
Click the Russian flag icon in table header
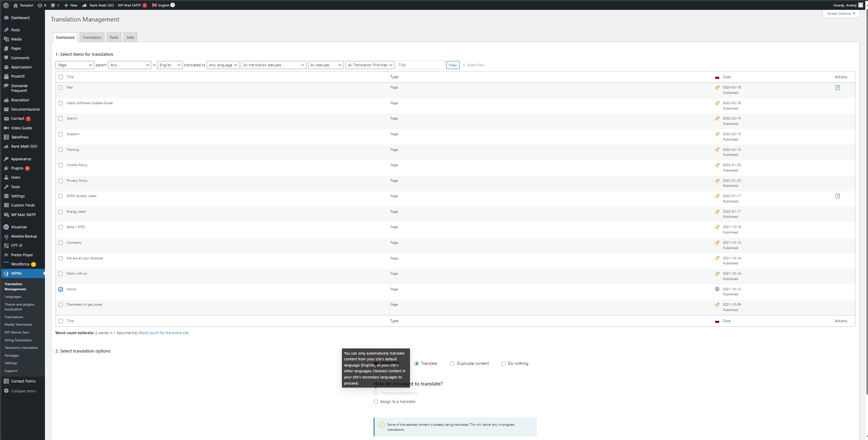point(717,77)
